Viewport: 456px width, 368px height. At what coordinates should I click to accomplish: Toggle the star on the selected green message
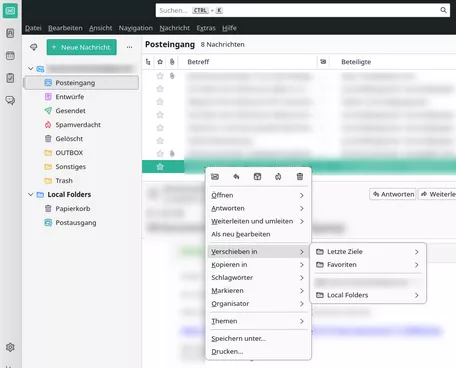pos(160,167)
